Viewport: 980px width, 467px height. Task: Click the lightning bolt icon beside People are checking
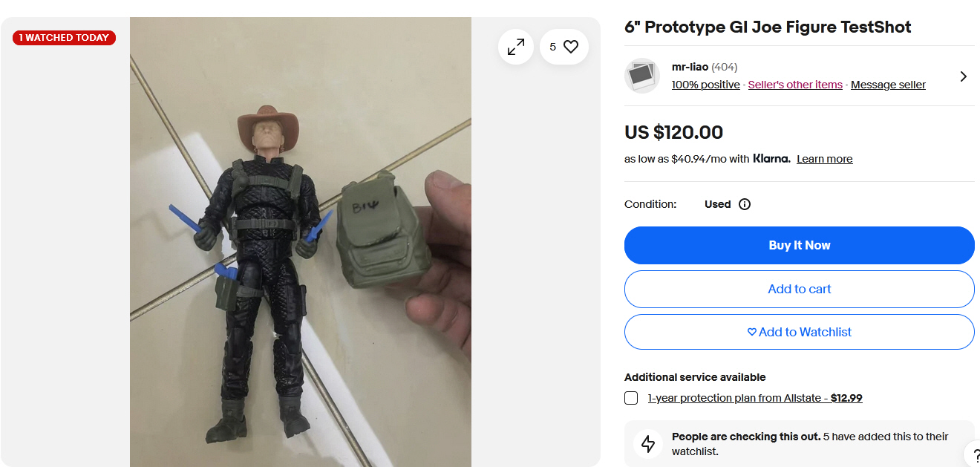point(648,444)
